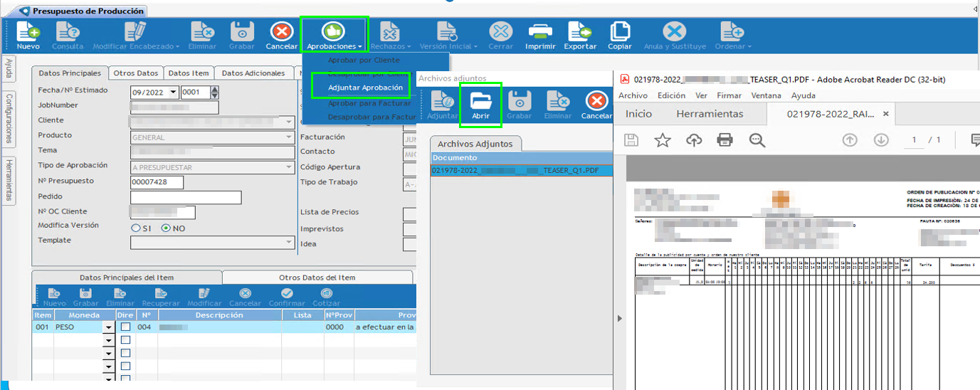The width and height of the screenshot is (980, 390).
Task: Open the Fecha 09/2022 date dropdown
Action: 172,92
